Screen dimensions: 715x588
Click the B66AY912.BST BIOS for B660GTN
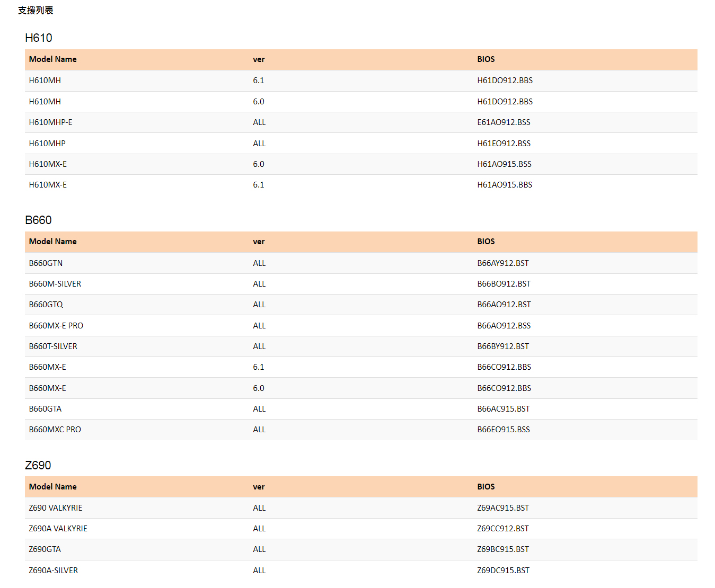pyautogui.click(x=503, y=263)
